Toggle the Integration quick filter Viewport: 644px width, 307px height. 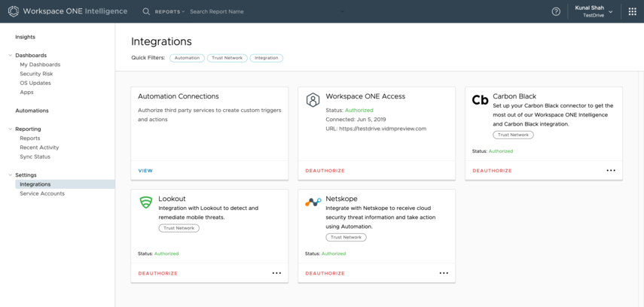(x=266, y=58)
